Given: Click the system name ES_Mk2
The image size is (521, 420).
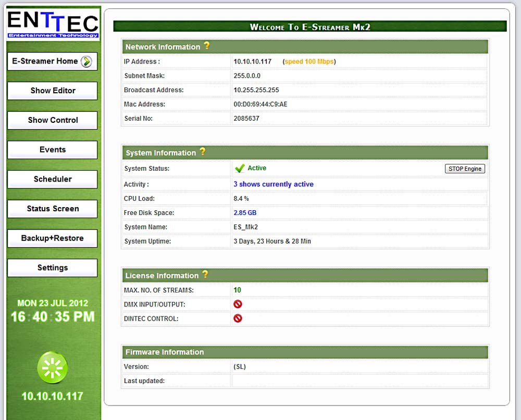Looking at the screenshot, I should pos(245,227).
